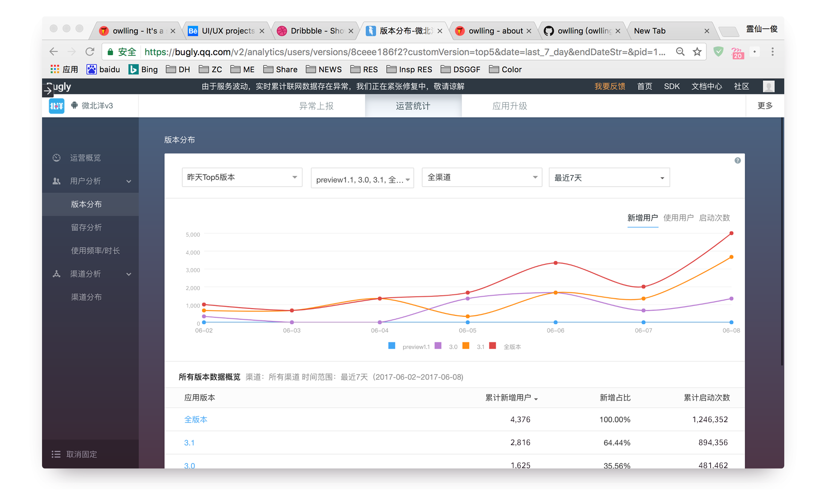Click the 取消固定 list icon
The width and height of the screenshot is (827, 504).
tap(56, 454)
